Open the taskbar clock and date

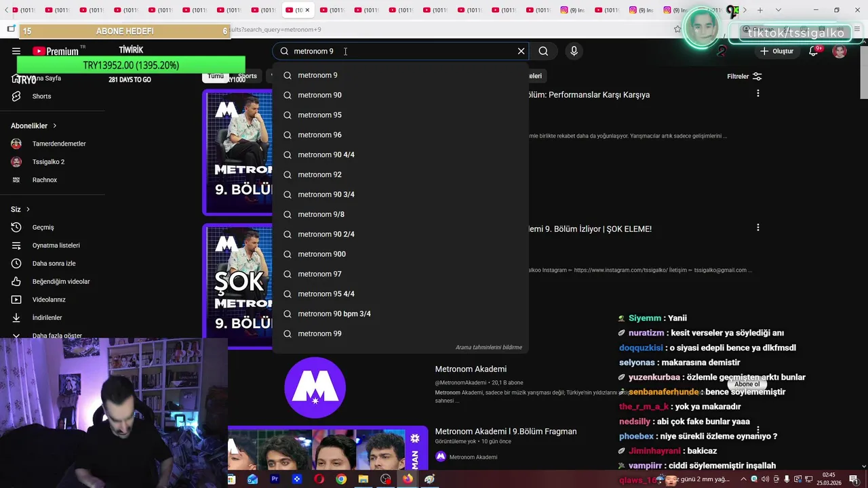click(x=829, y=479)
